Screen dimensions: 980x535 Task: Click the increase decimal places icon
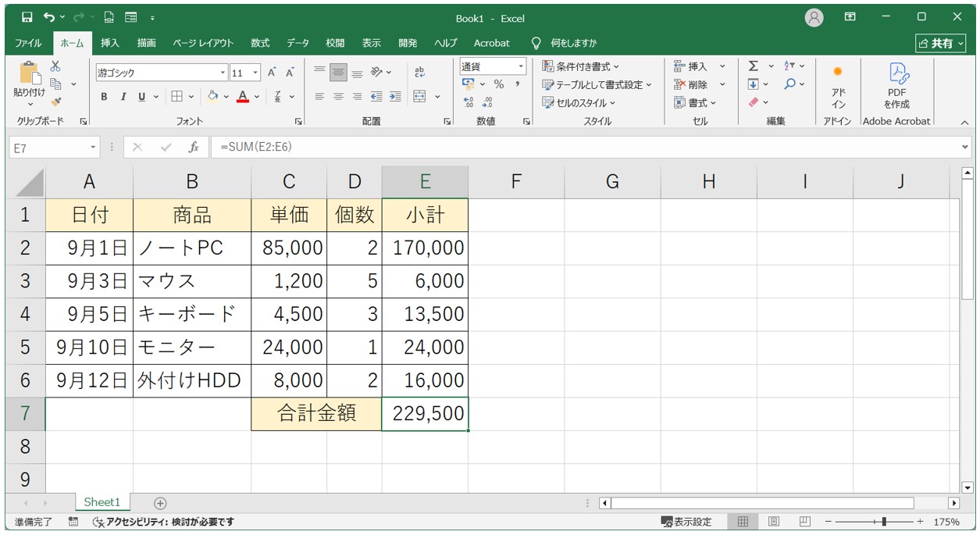point(469,102)
